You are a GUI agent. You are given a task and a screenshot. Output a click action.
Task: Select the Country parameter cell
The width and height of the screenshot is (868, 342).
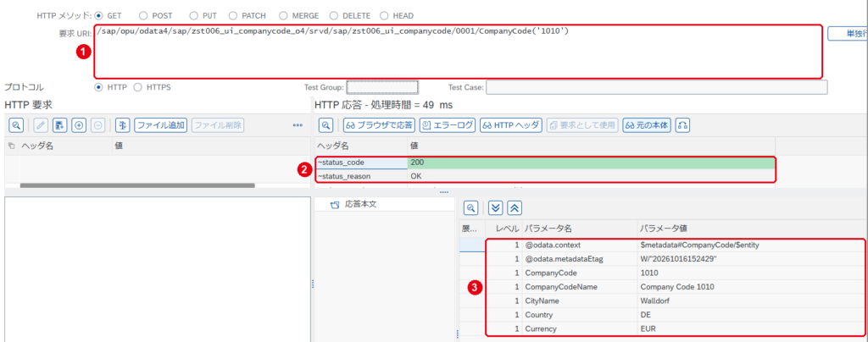click(579, 315)
